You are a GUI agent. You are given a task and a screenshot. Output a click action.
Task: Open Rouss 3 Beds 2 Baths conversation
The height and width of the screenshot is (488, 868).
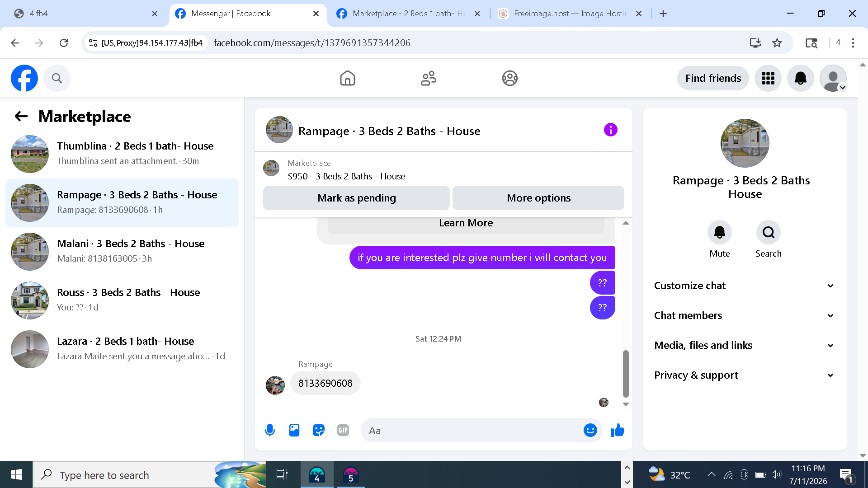click(x=122, y=300)
